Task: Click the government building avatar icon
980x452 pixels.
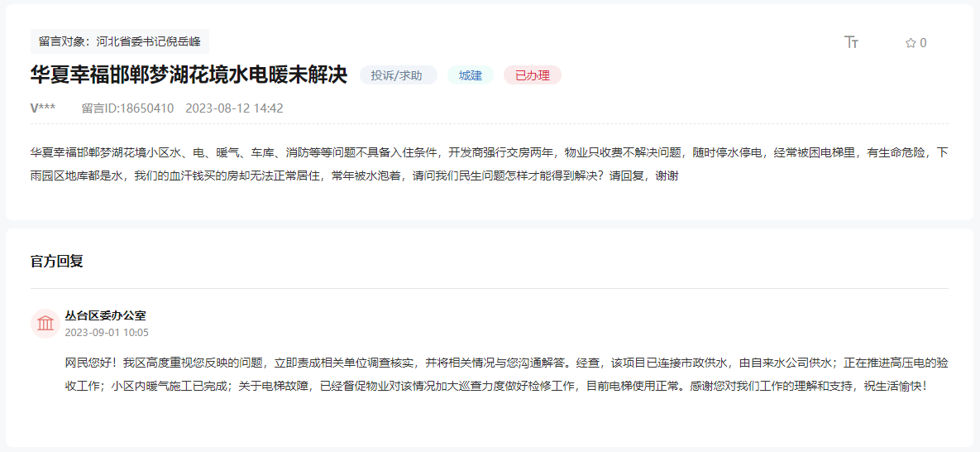Action: (x=45, y=324)
